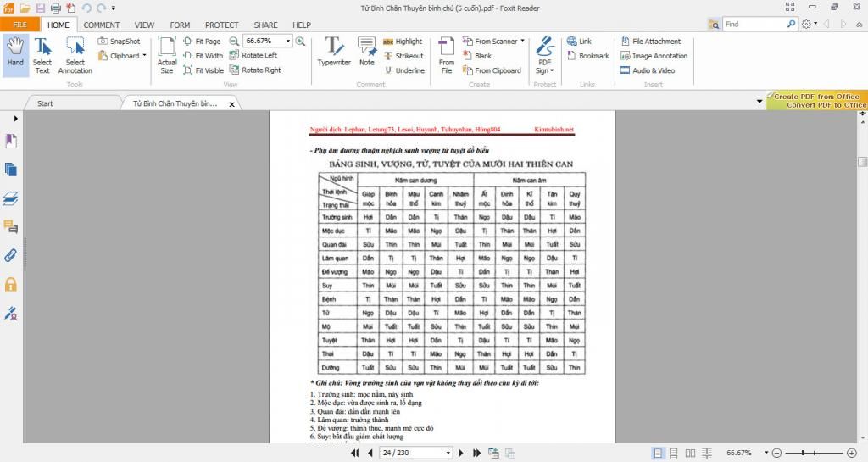Expand the navigation panel arrow
This screenshot has height=462, width=868.
click(15, 119)
